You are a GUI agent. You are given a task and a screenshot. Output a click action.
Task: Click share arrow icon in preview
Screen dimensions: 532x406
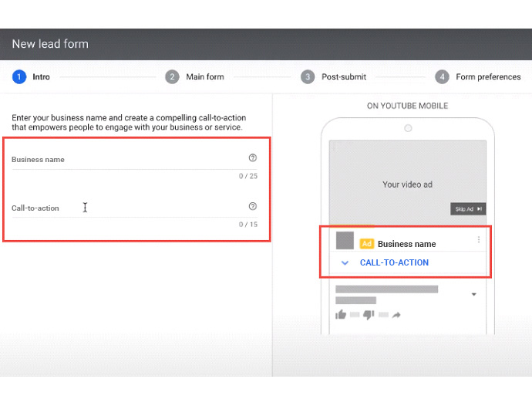tap(396, 315)
